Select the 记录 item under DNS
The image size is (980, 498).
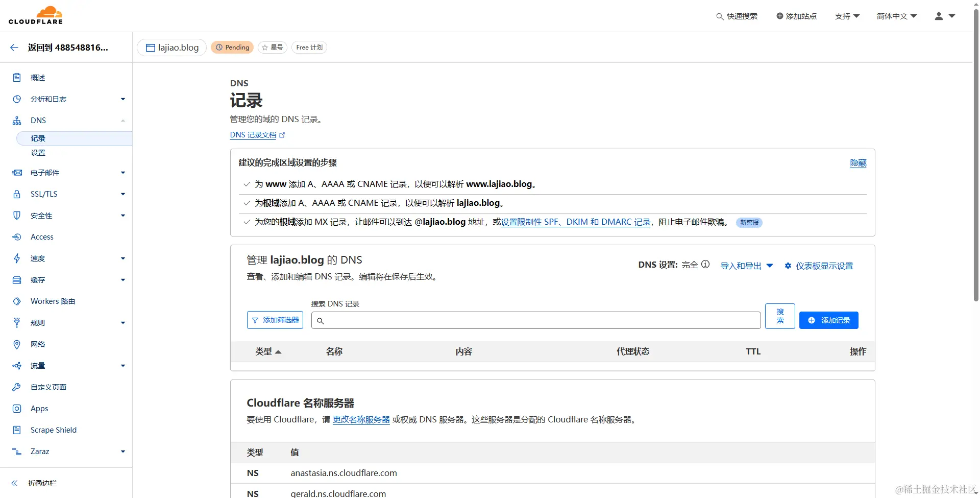coord(75,138)
